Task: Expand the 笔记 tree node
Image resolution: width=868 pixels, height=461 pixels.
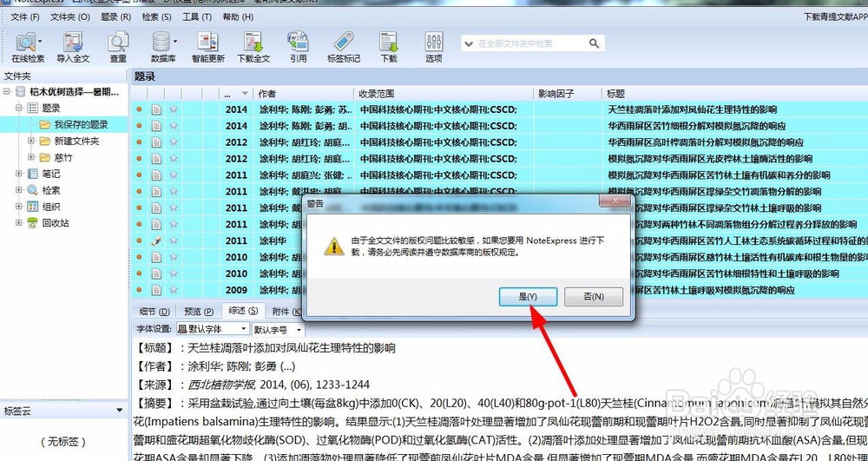Action: [19, 174]
